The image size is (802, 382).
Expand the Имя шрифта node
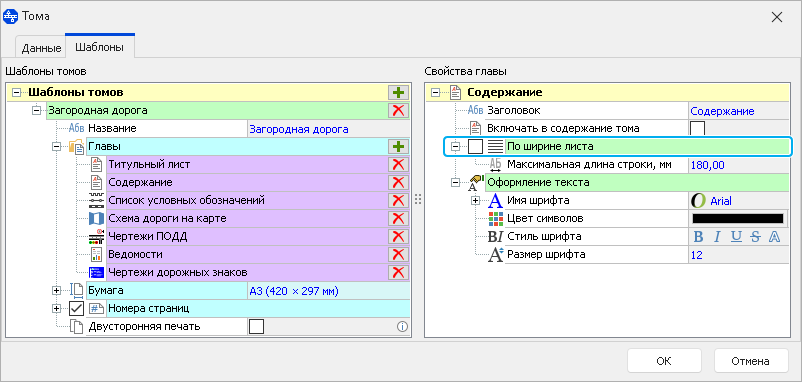pos(476,201)
